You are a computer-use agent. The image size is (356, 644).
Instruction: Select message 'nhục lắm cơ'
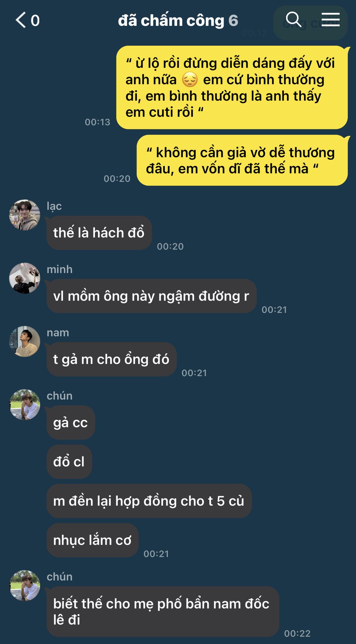(x=92, y=540)
